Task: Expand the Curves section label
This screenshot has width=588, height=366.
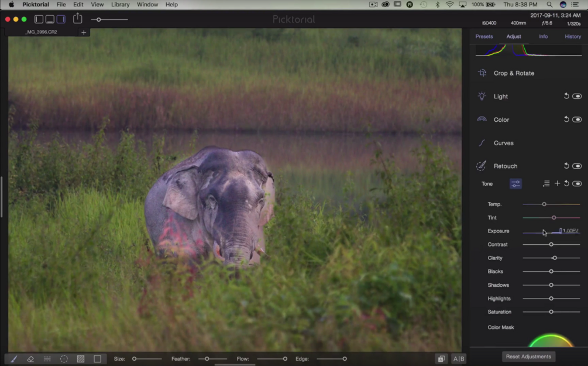Action: coord(504,143)
